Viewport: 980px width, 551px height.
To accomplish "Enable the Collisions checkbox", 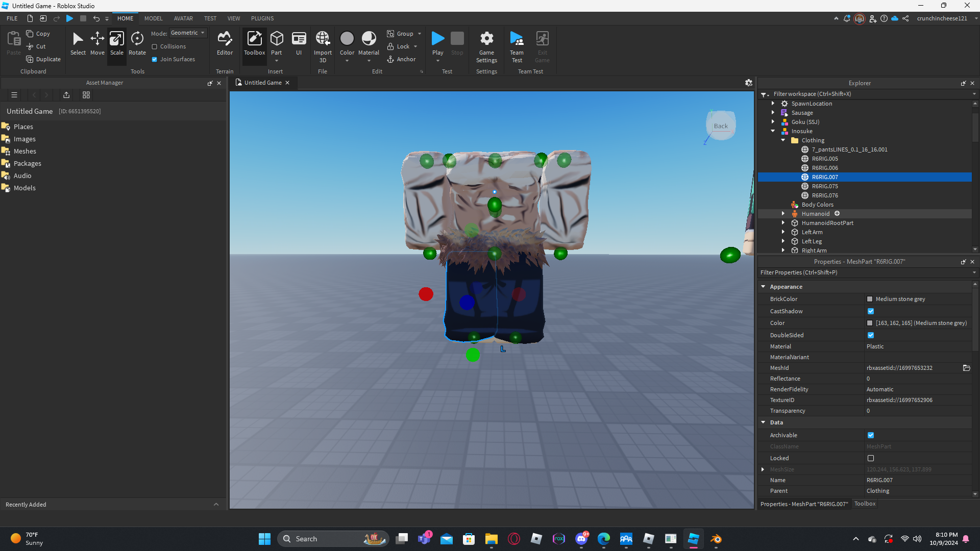I will point(155,46).
